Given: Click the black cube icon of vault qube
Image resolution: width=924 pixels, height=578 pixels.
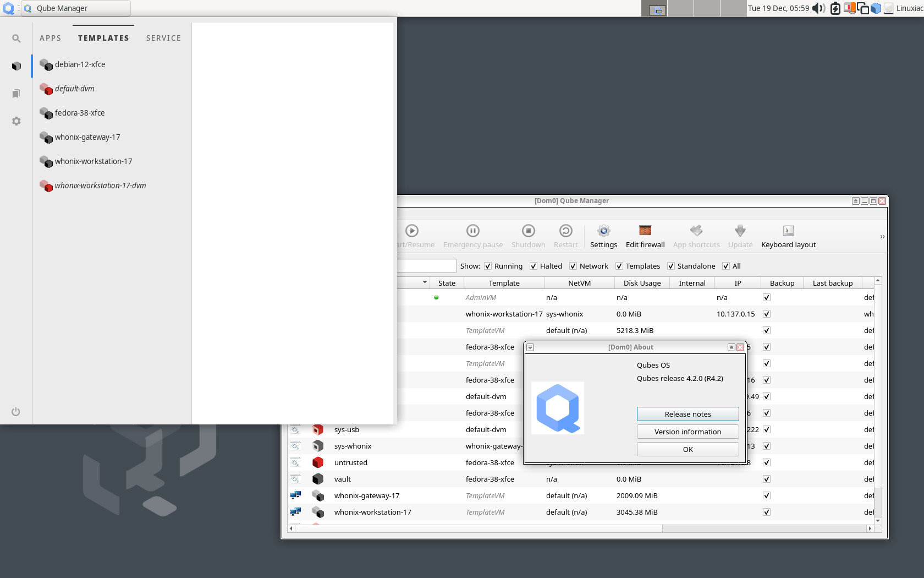Looking at the screenshot, I should 318,479.
